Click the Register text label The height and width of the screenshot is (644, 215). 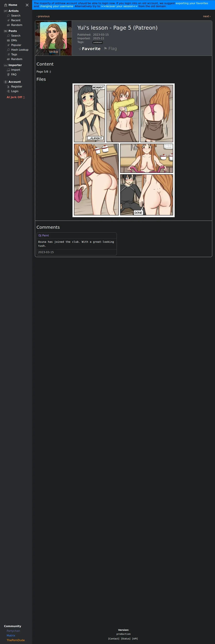tap(17, 87)
